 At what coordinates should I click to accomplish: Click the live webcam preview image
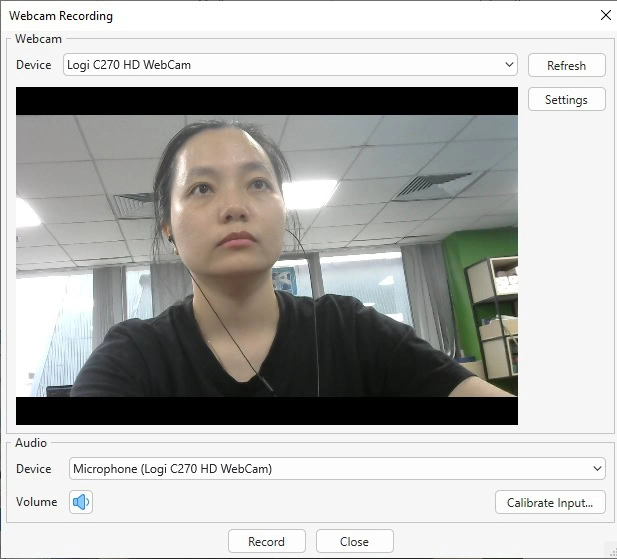tap(266, 255)
